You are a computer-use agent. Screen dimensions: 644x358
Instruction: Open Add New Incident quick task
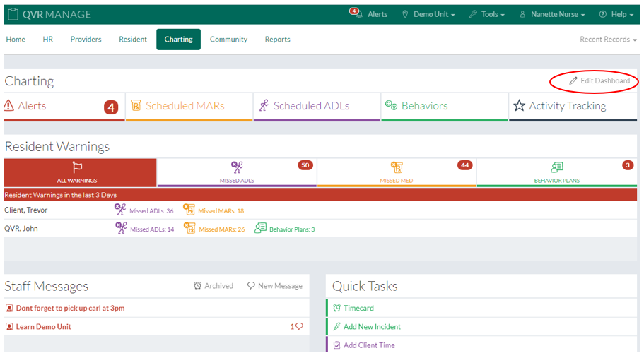[x=372, y=327]
